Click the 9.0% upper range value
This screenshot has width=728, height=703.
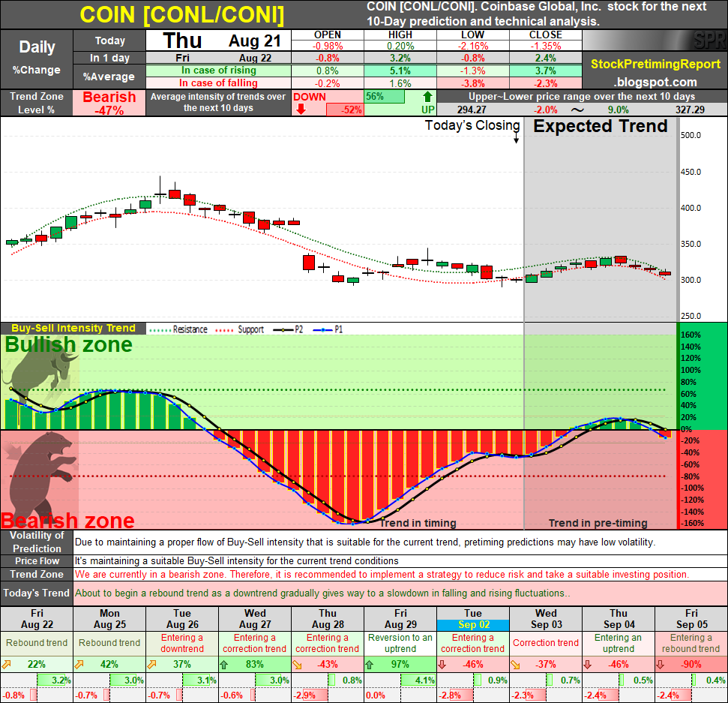coord(618,110)
